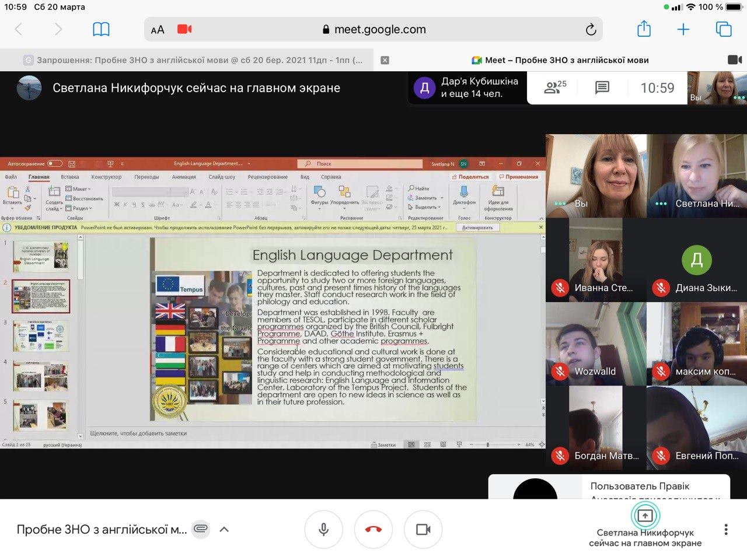Toggle the camera on or off
This screenshot has width=747, height=560.
click(x=423, y=529)
